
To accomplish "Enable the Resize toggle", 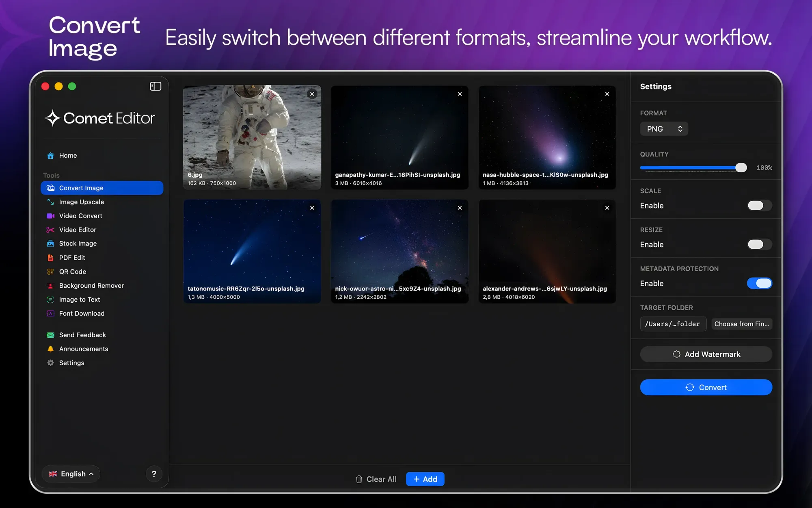I will [759, 244].
